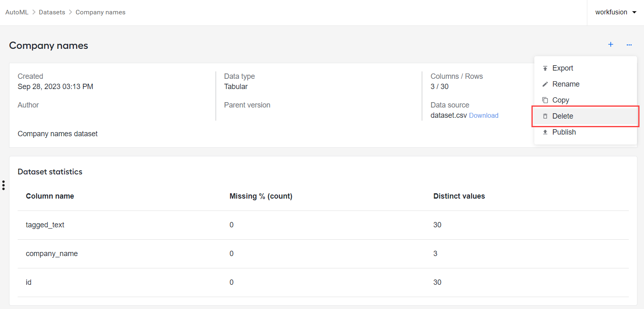
Task: Click the Export upload icon
Action: [x=545, y=68]
